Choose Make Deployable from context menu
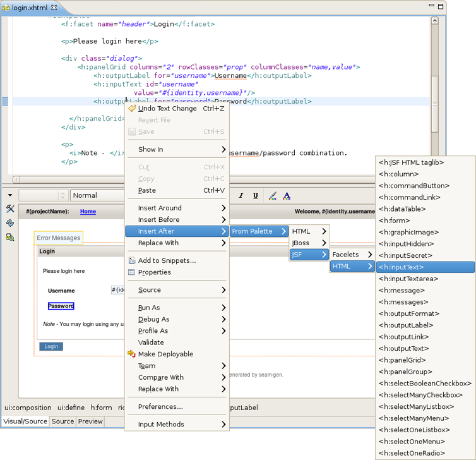 pyautogui.click(x=165, y=354)
